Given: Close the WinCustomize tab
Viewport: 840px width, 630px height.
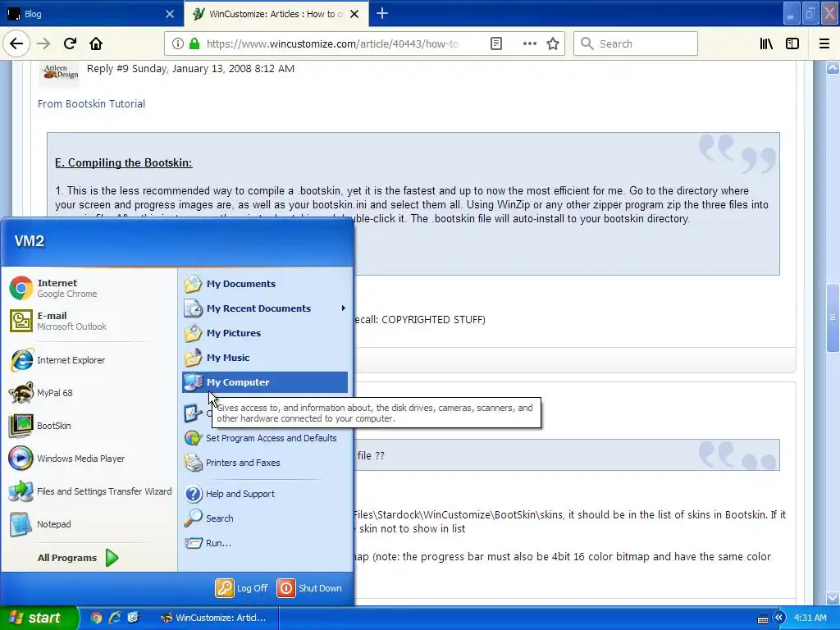Looking at the screenshot, I should tap(354, 14).
